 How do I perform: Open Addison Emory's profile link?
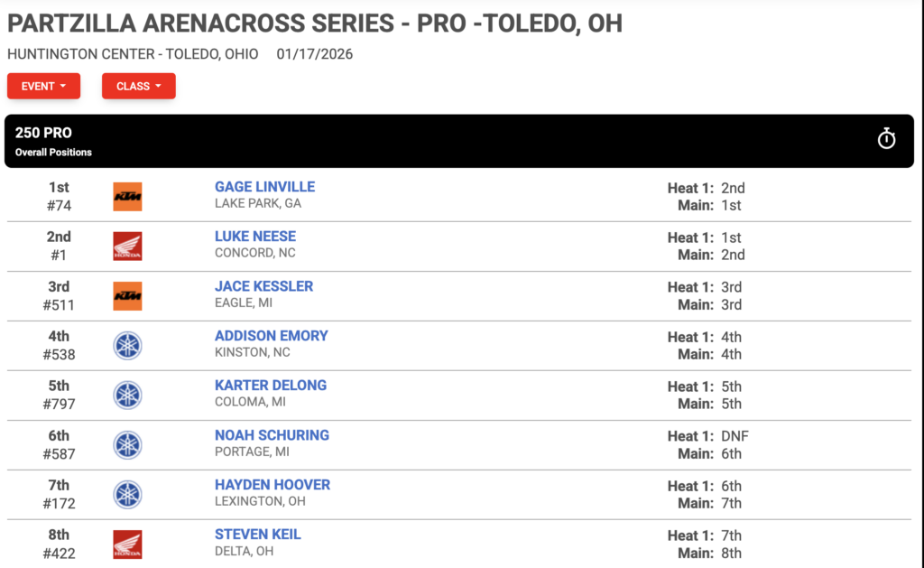[x=271, y=336]
